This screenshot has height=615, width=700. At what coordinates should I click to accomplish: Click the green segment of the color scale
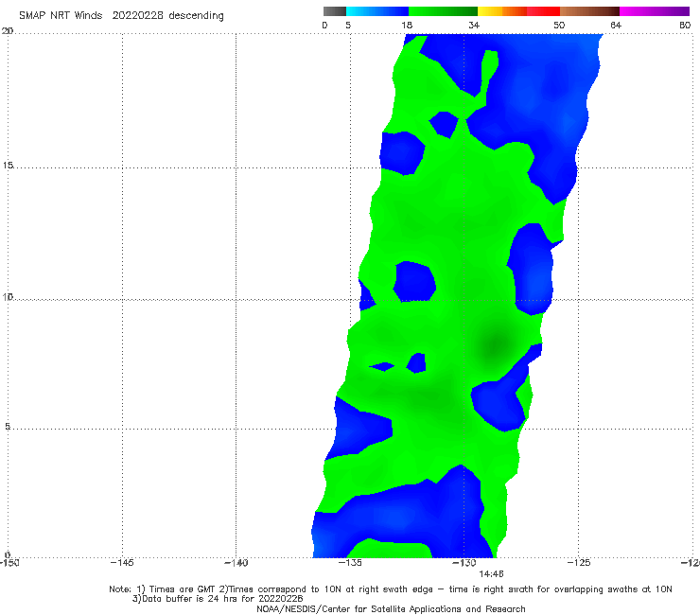pos(443,11)
